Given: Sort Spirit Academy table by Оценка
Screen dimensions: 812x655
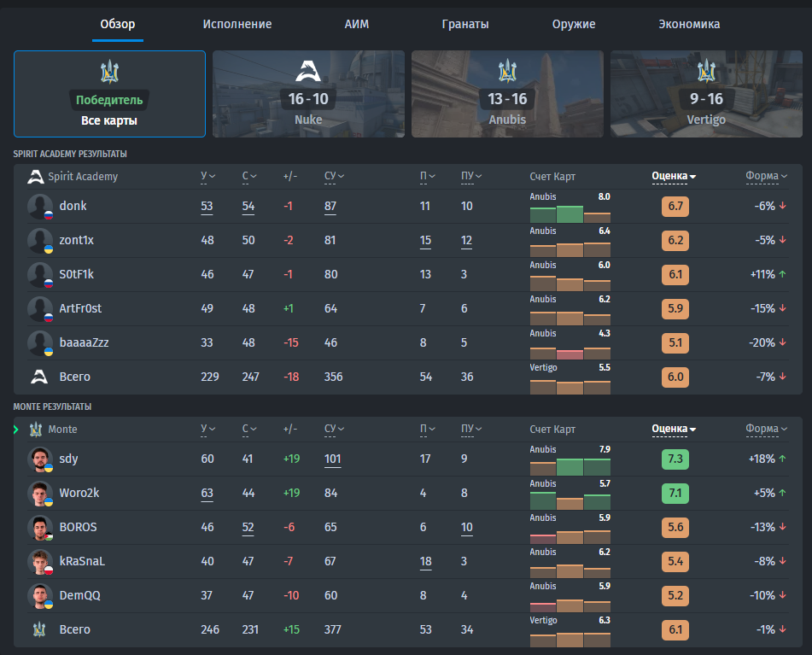Looking at the screenshot, I should pos(674,177).
